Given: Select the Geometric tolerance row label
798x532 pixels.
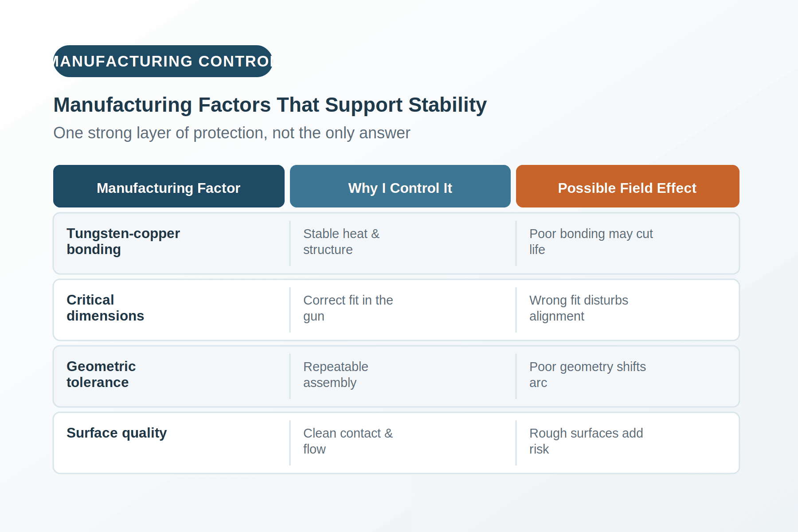Looking at the screenshot, I should pos(101,375).
